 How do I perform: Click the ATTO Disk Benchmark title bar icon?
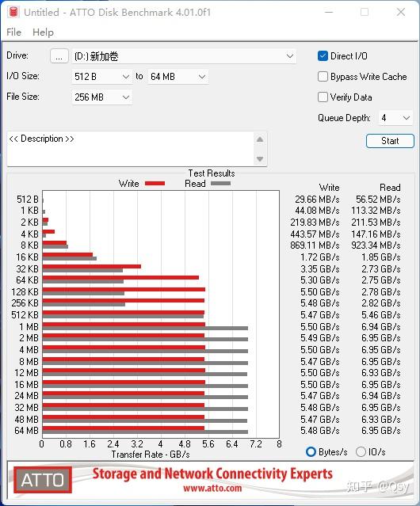[13, 12]
